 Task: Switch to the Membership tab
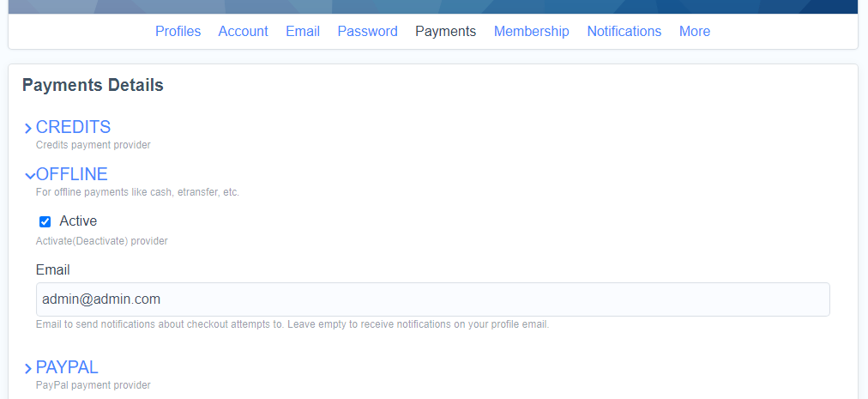531,31
